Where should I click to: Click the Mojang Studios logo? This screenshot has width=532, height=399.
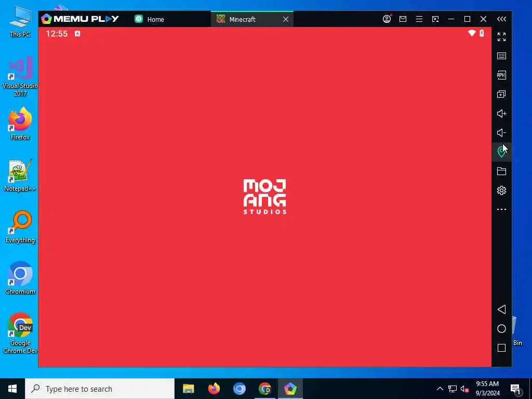click(264, 197)
